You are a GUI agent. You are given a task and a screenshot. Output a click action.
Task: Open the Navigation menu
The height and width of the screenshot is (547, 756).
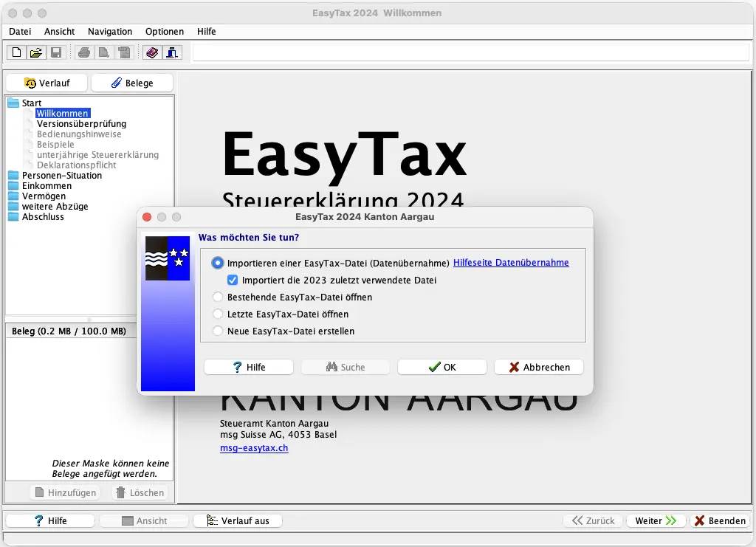[x=109, y=31]
